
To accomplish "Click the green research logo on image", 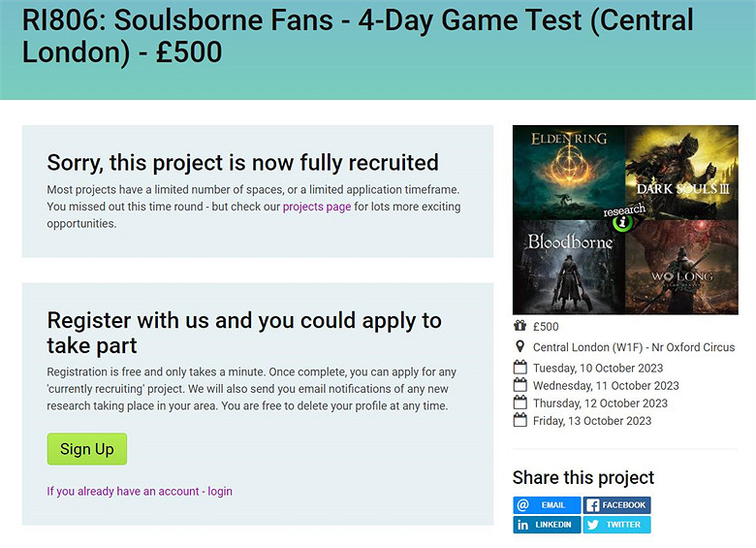I will pyautogui.click(x=624, y=220).
